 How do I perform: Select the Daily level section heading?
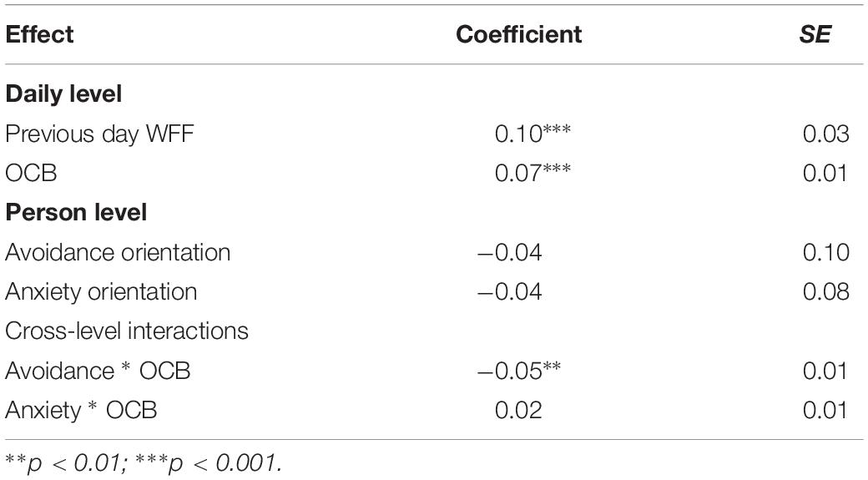coord(63,93)
